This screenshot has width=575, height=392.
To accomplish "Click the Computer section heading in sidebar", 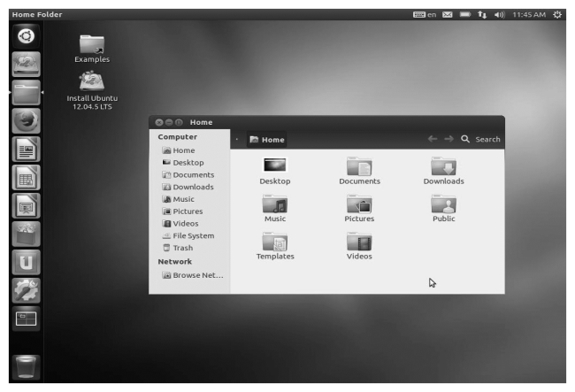I will coord(178,137).
